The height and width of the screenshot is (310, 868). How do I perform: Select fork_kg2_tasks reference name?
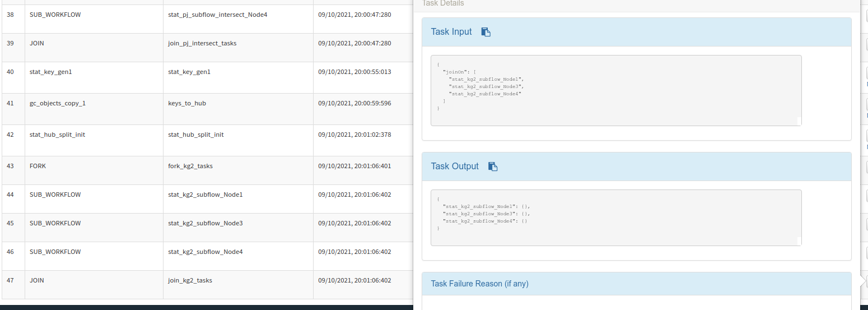pos(190,166)
